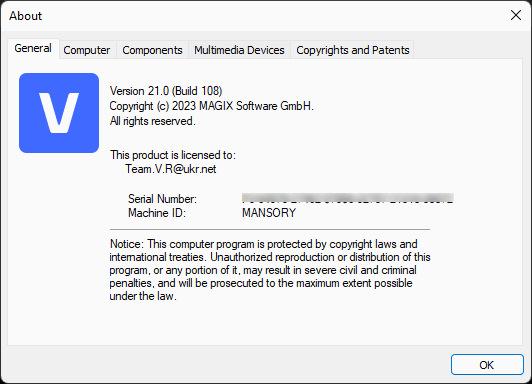Click the MAGIX Software GmbH copyright line

pos(211,106)
